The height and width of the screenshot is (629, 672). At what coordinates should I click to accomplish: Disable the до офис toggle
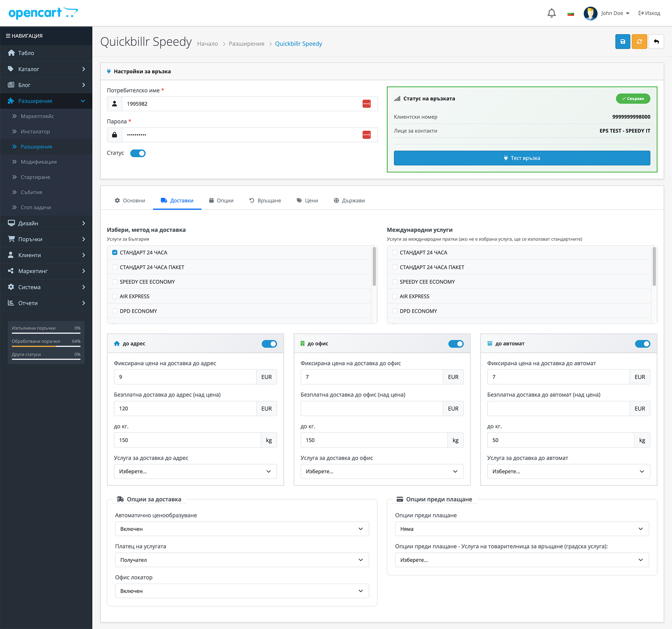(456, 344)
